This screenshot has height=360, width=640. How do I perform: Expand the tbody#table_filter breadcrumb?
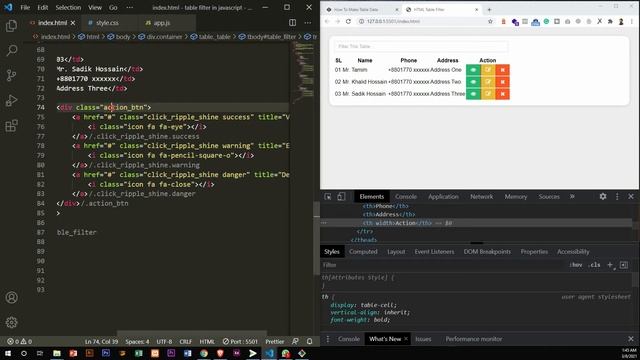pos(267,37)
